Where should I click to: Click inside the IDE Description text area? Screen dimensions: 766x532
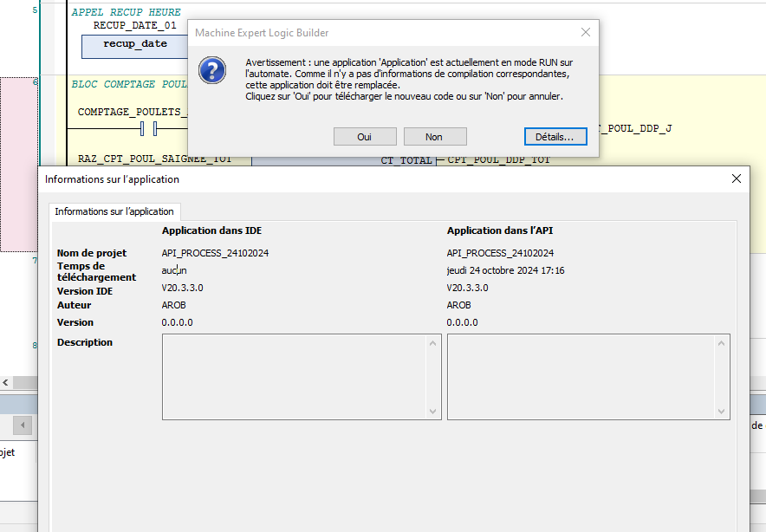pyautogui.click(x=294, y=377)
